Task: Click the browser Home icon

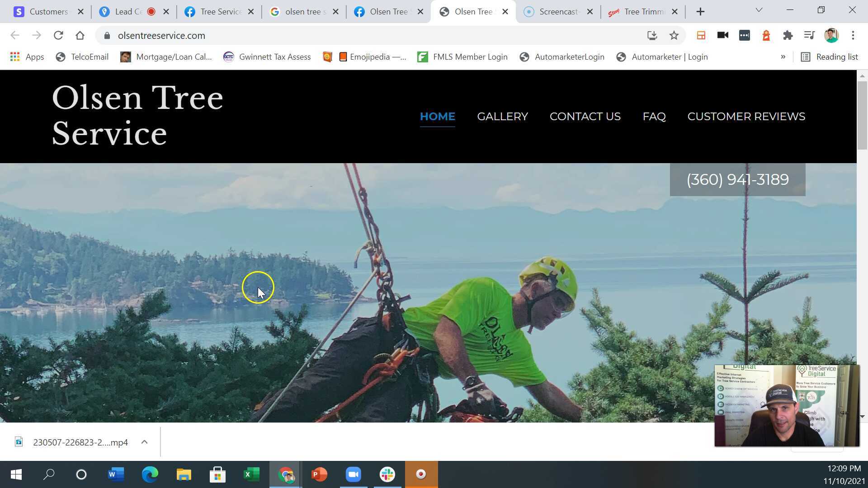Action: tap(80, 35)
